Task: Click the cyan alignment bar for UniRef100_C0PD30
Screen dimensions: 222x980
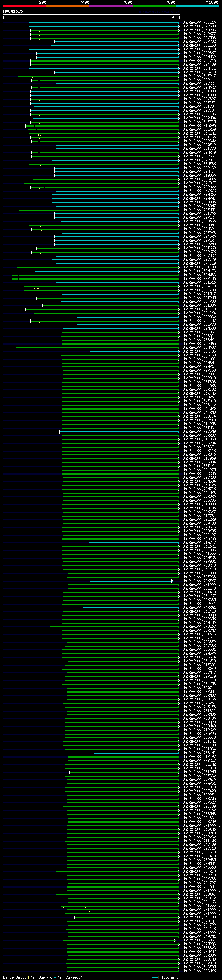Action: tap(128, 317)
